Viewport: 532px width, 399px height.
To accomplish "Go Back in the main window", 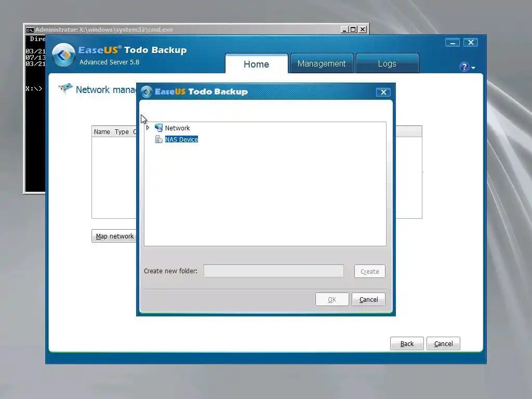I will tap(407, 343).
